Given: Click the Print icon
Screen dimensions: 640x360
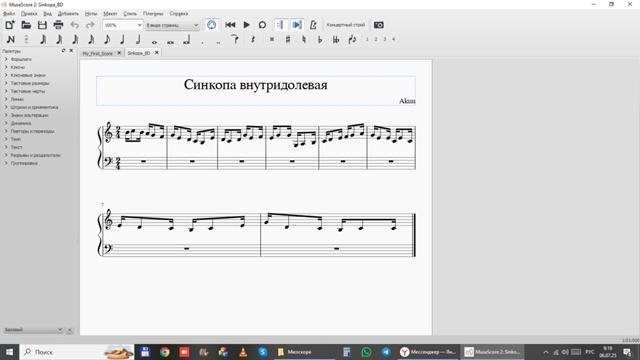Looking at the screenshot, I should click(58, 25).
